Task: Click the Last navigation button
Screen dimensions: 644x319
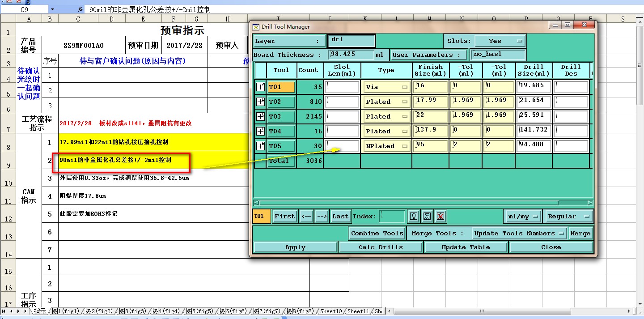Action: point(340,216)
